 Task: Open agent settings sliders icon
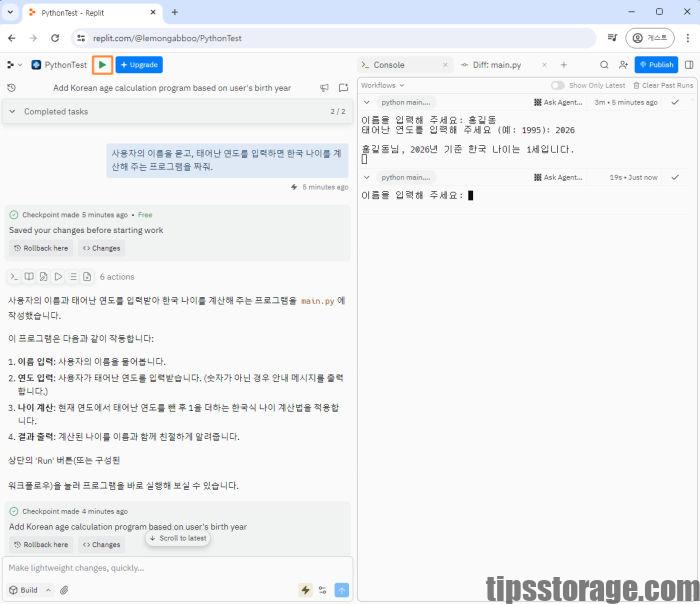[322, 590]
